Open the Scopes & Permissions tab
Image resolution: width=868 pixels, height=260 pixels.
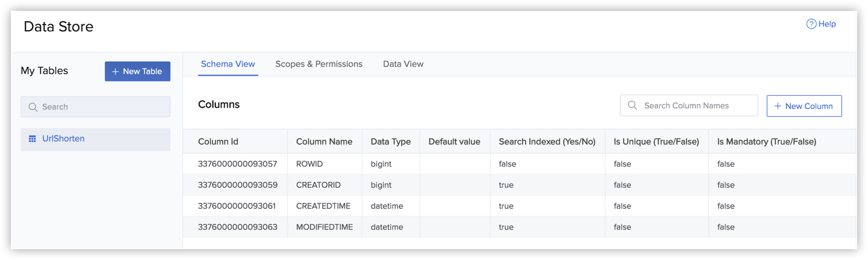coord(318,64)
